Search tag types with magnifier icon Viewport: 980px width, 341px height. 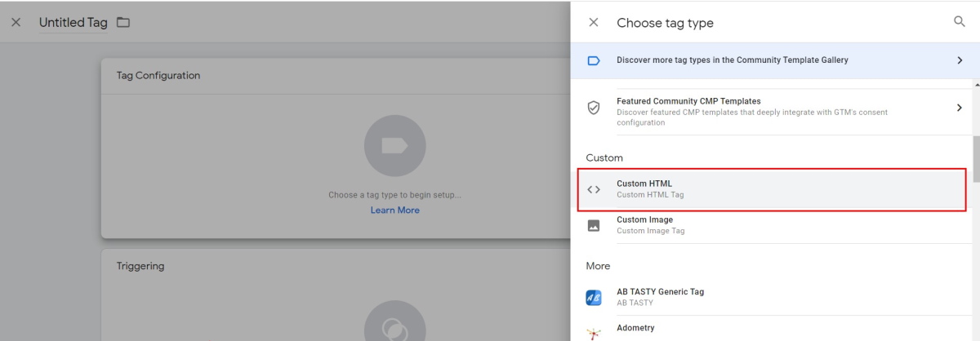[x=960, y=22]
